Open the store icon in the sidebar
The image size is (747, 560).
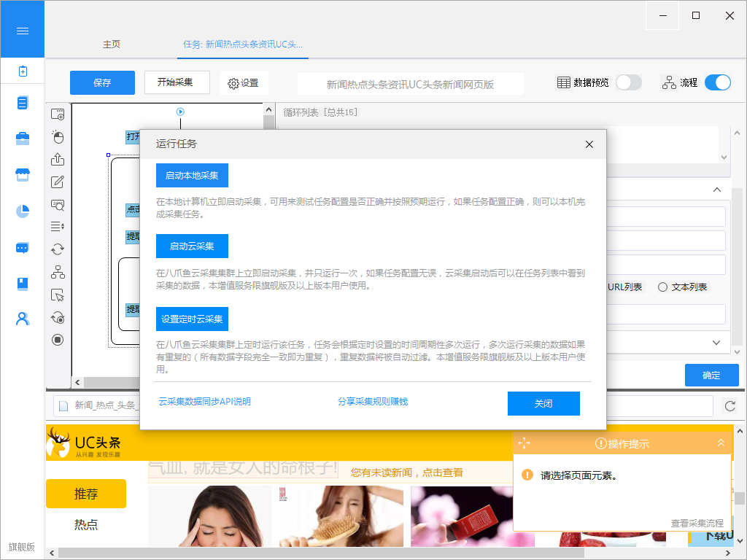[22, 175]
